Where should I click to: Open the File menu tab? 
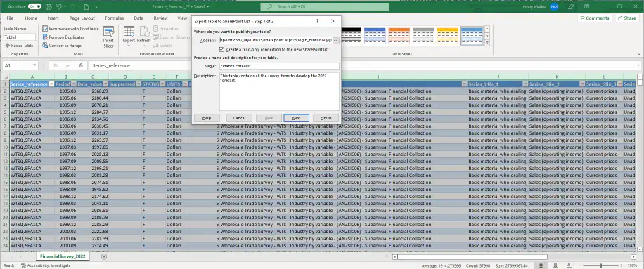point(10,18)
